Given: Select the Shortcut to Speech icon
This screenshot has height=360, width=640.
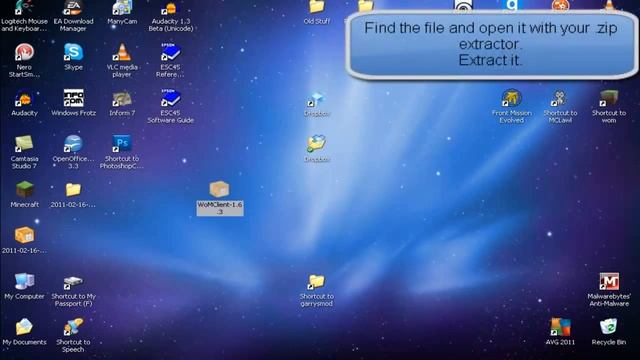Looking at the screenshot, I should click(73, 327).
